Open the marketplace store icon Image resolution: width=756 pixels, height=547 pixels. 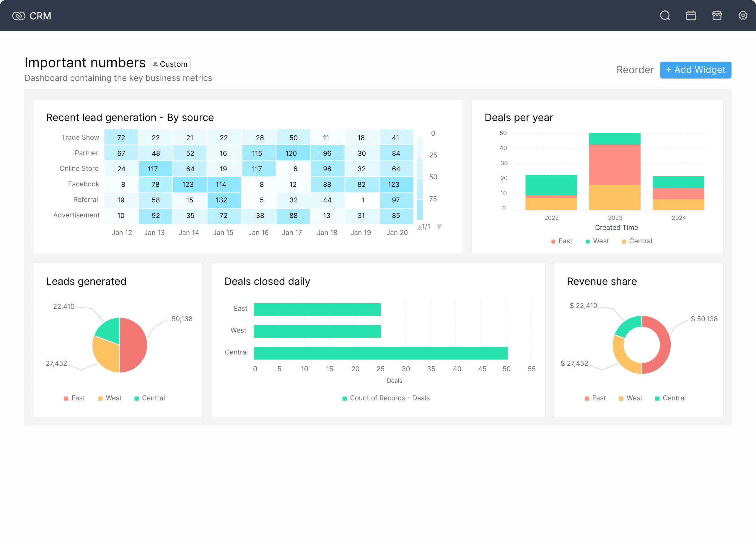[717, 15]
